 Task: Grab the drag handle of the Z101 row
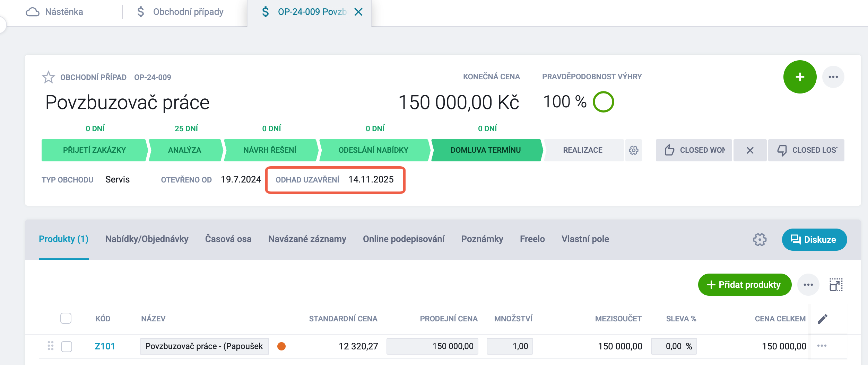coord(50,346)
